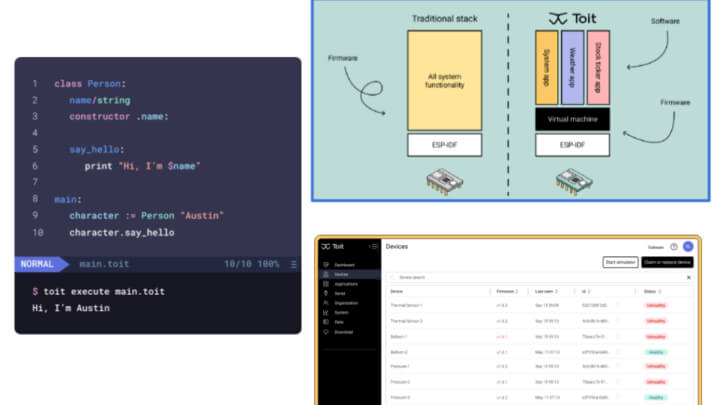Click the 'toit execute main.toit' terminal command
The width and height of the screenshot is (720, 405).
coord(104,292)
